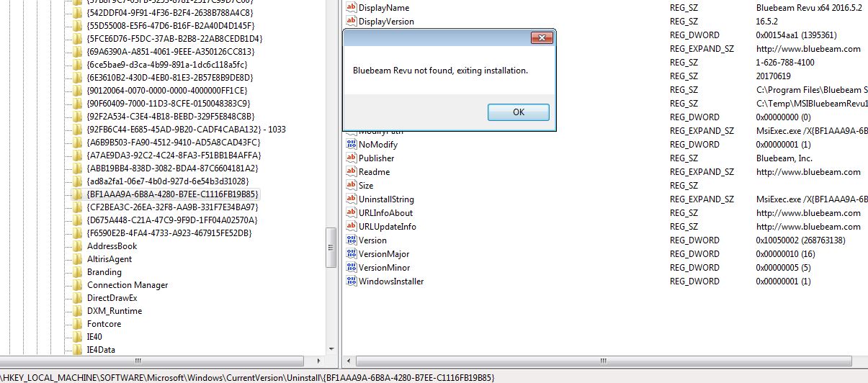Image resolution: width=868 pixels, height=383 pixels.
Task: Select the {542DDF04-9F91-4F36-B2F4-2638B788A4C8} key
Action: click(x=169, y=12)
